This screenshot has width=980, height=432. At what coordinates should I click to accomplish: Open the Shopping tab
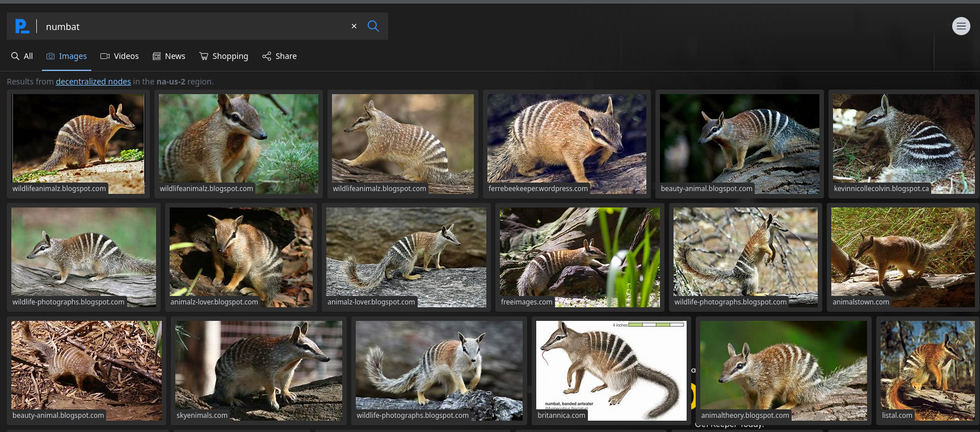pos(224,56)
